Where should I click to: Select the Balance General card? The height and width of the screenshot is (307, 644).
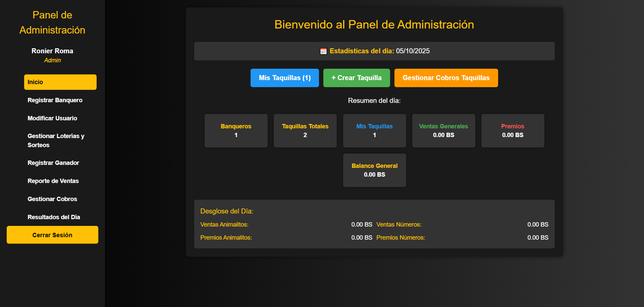tap(374, 170)
